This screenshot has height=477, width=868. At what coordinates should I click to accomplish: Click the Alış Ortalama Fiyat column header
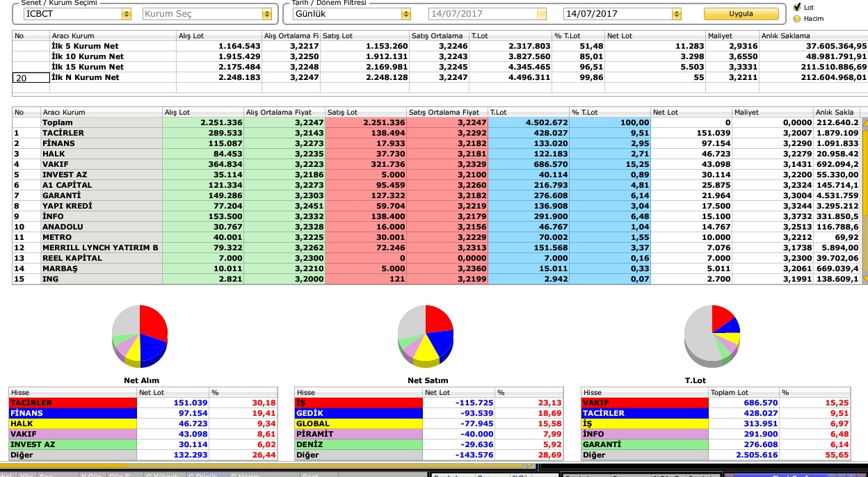[x=284, y=112]
